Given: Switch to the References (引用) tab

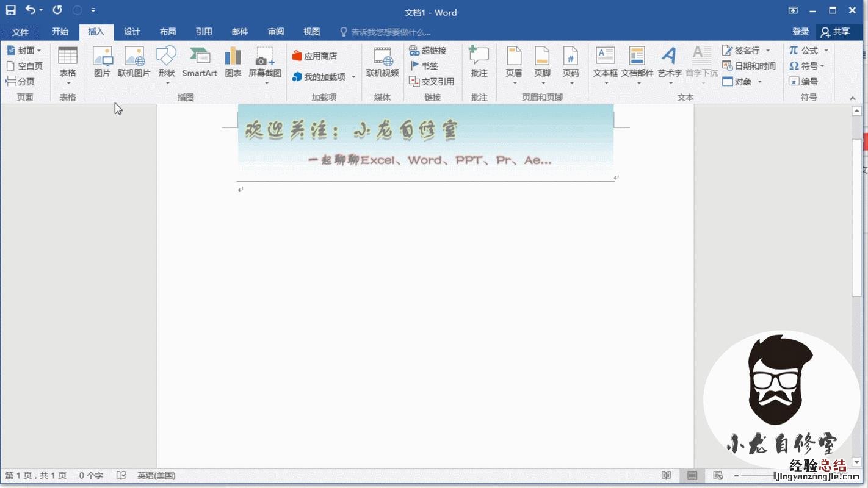Looking at the screenshot, I should coord(204,32).
